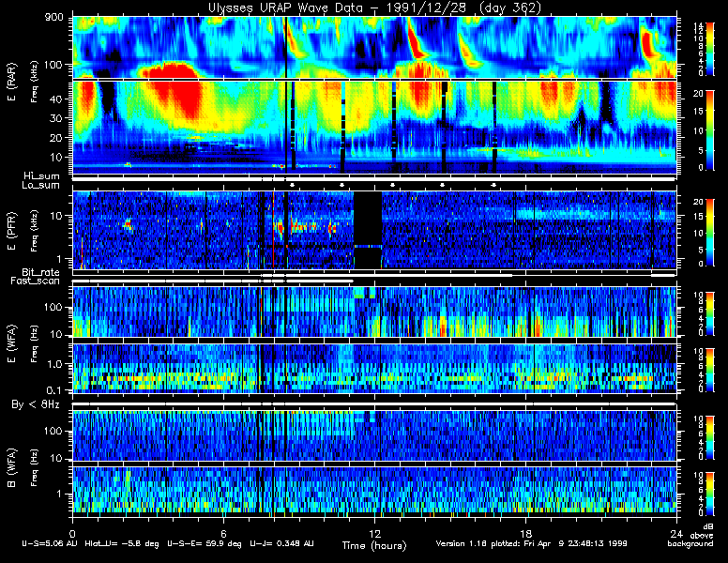Select the E (PFR) axis label

(11, 231)
